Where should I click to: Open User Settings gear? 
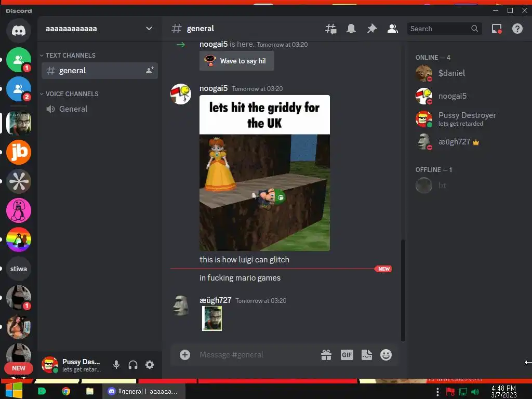coord(150,365)
